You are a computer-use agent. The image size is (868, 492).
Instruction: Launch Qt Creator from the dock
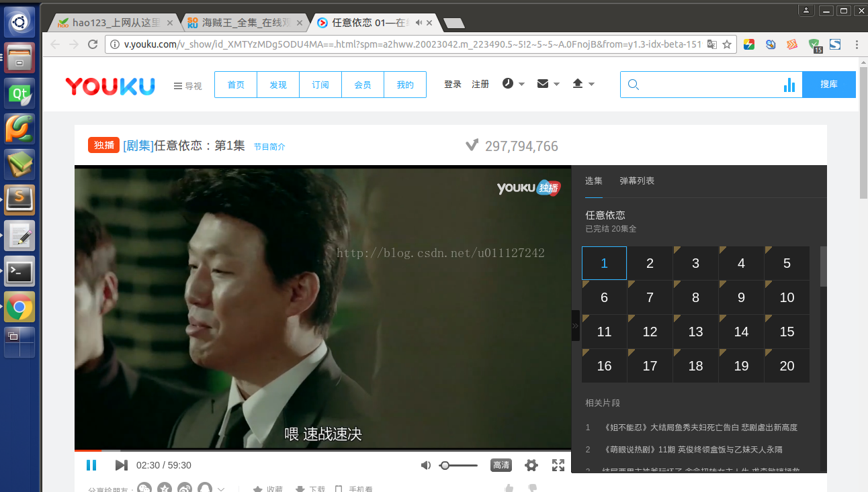pyautogui.click(x=19, y=93)
